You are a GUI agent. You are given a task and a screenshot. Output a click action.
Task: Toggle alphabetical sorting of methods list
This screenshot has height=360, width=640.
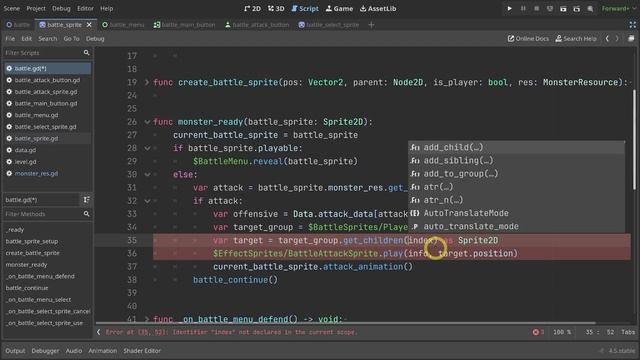87,200
